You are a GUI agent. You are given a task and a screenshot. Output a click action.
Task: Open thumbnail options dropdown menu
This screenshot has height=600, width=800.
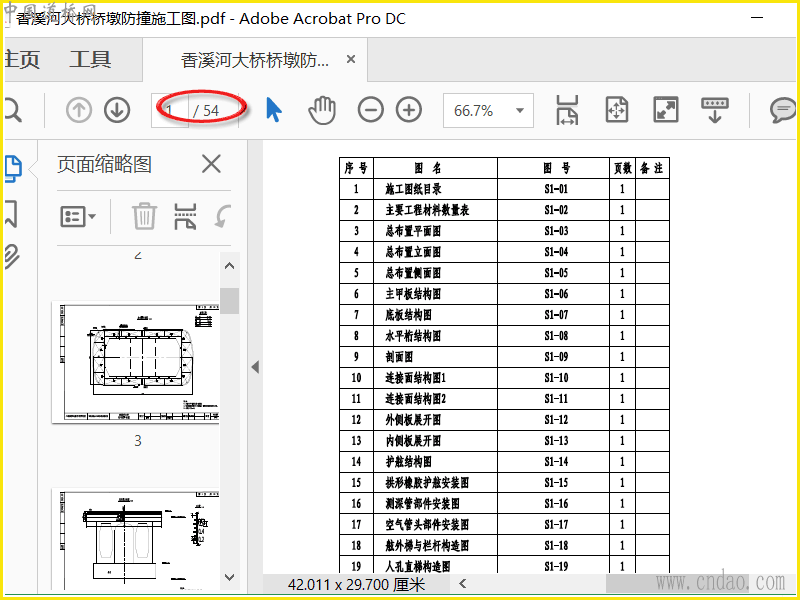point(78,217)
